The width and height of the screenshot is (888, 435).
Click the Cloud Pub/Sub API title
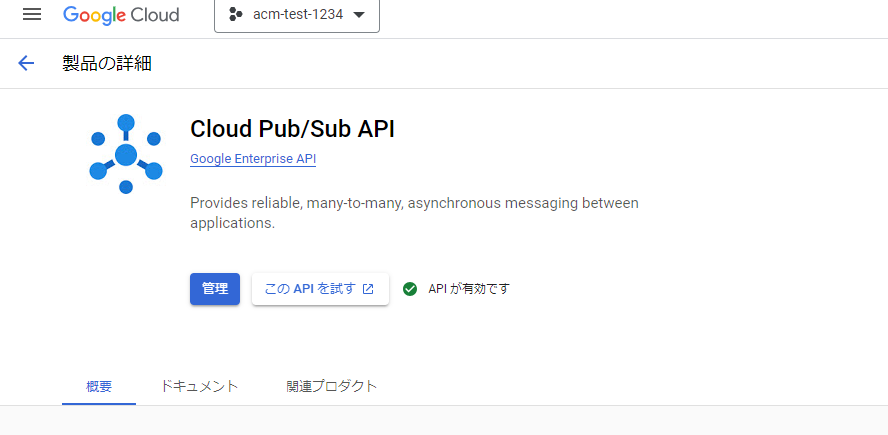[x=292, y=129]
